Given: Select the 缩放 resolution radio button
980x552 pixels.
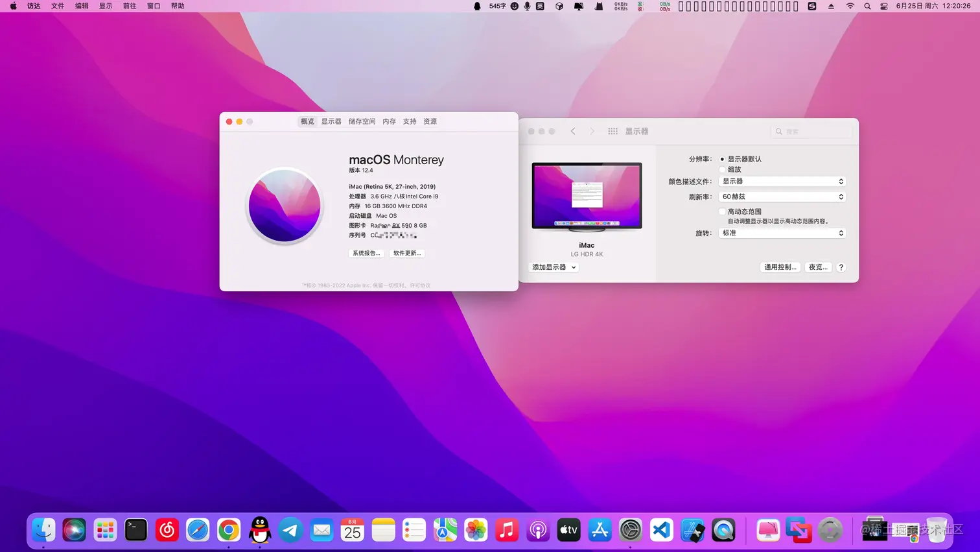Looking at the screenshot, I should 723,169.
